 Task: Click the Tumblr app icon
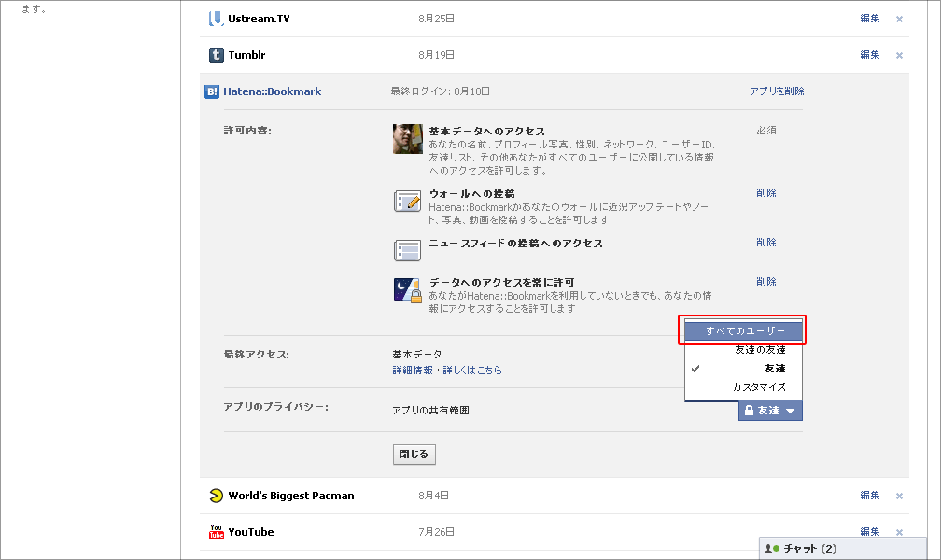click(216, 55)
